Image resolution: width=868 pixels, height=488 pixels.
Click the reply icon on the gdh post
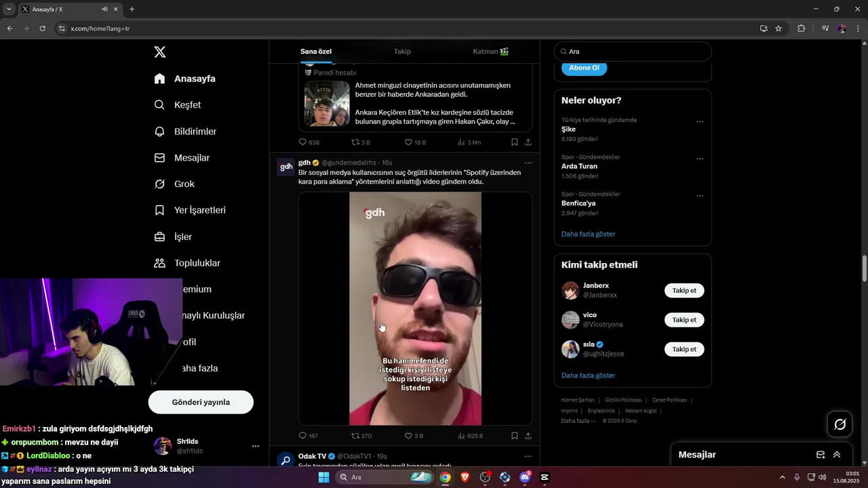tap(303, 436)
